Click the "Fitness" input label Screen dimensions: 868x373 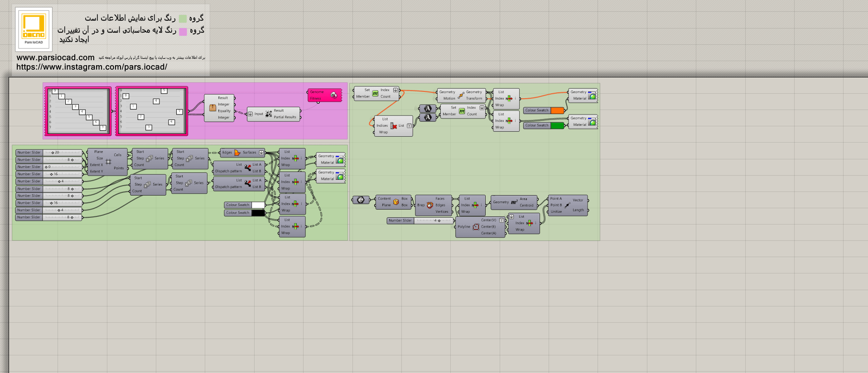click(x=316, y=98)
